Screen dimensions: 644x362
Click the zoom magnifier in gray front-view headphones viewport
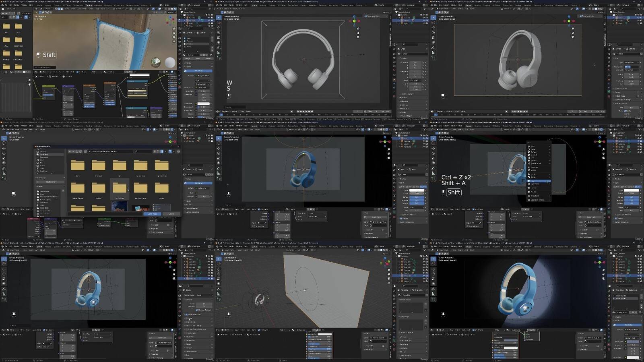(x=358, y=29)
